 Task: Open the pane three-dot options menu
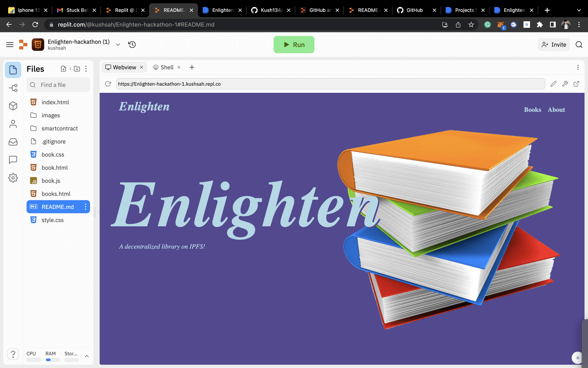coord(578,67)
